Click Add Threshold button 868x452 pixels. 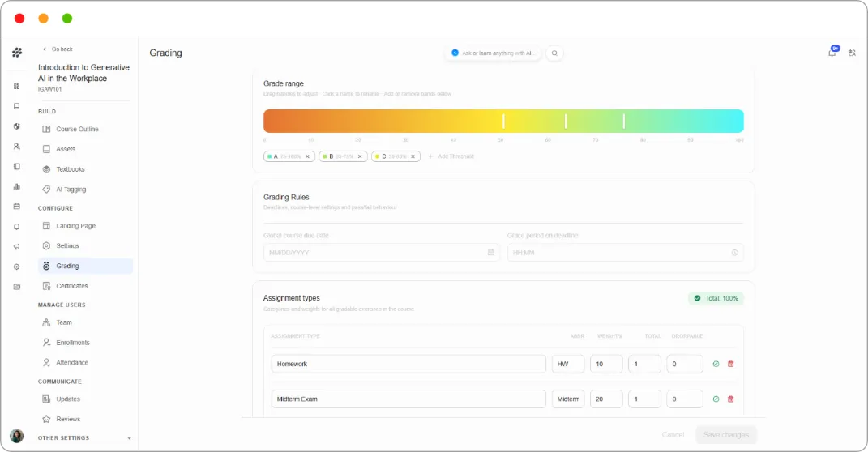pyautogui.click(x=451, y=156)
